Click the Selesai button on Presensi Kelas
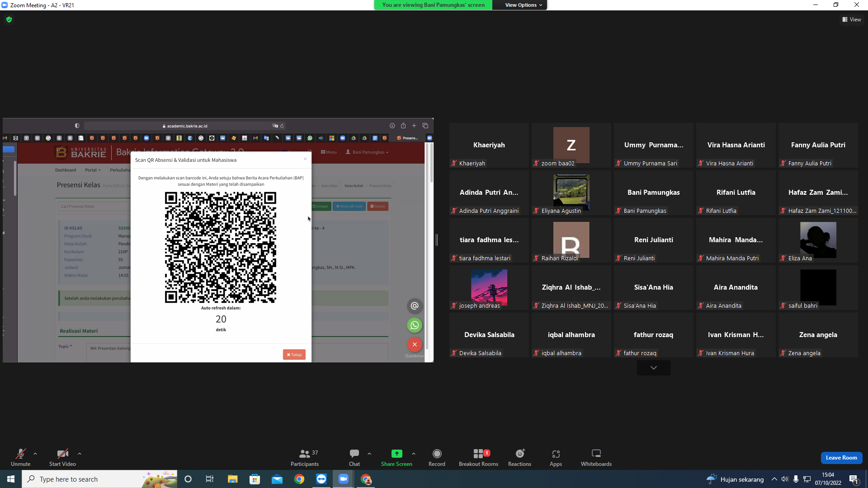 pyautogui.click(x=378, y=206)
